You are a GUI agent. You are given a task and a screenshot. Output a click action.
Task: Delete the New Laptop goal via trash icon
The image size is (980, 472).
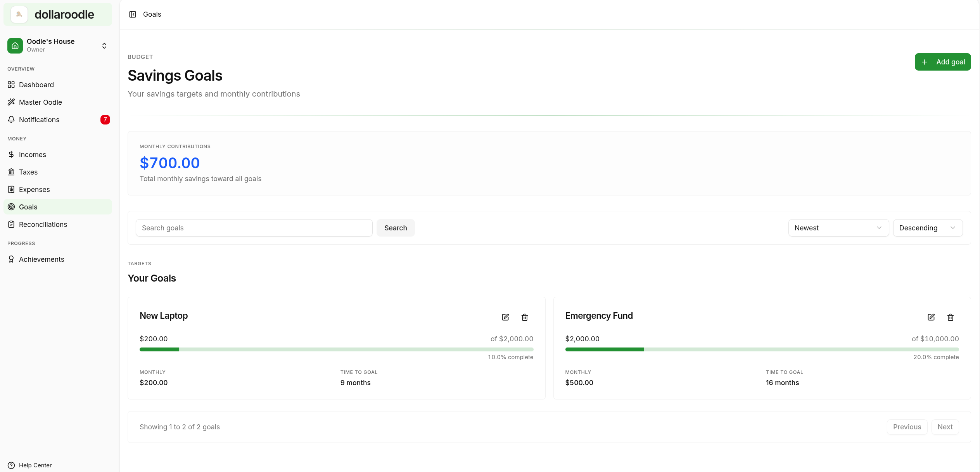pos(524,317)
